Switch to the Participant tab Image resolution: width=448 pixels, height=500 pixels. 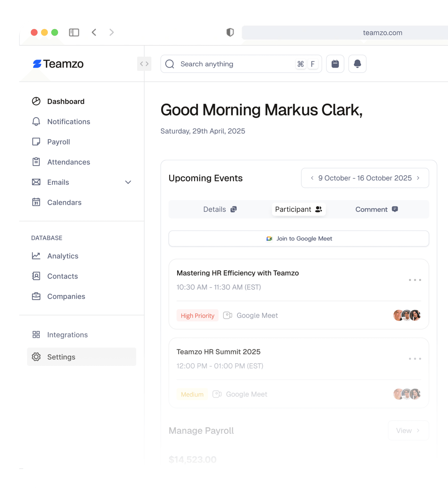[x=299, y=209]
